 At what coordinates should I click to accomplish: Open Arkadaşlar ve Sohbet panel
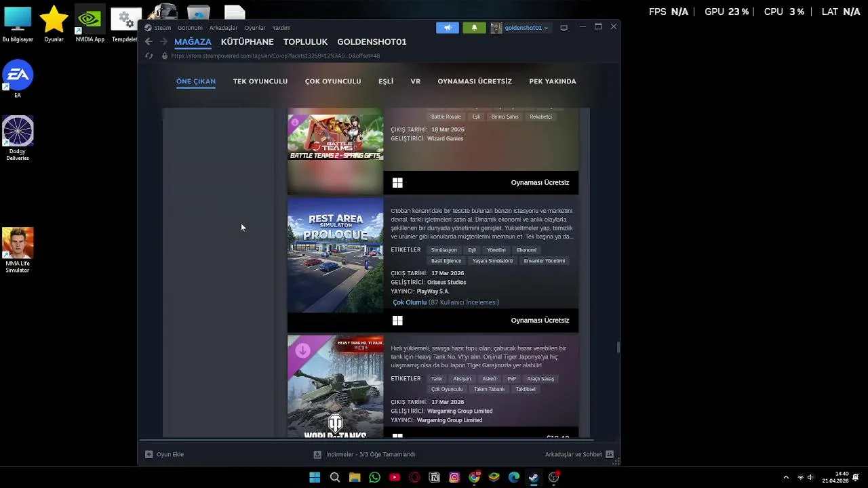579,454
